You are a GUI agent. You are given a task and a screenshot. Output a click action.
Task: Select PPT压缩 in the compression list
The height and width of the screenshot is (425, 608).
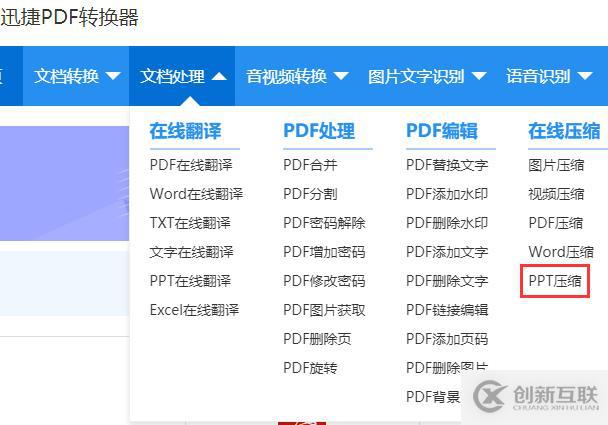point(555,281)
